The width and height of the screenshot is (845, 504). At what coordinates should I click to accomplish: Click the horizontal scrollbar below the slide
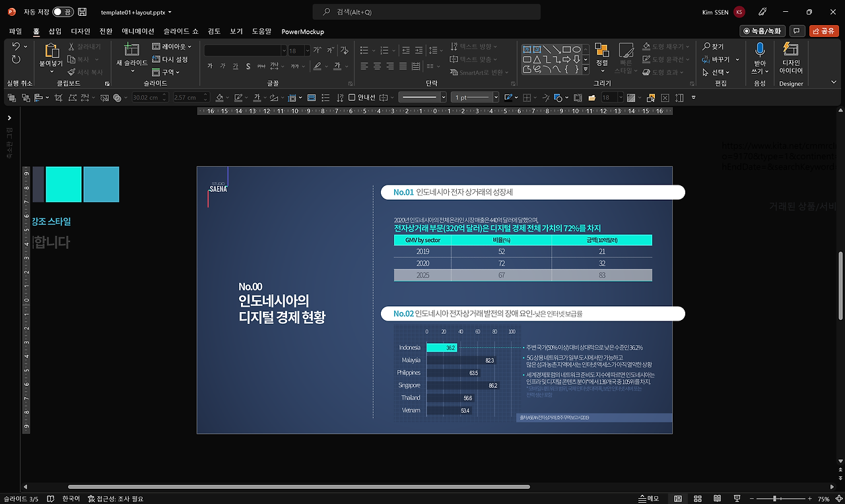[298, 487]
